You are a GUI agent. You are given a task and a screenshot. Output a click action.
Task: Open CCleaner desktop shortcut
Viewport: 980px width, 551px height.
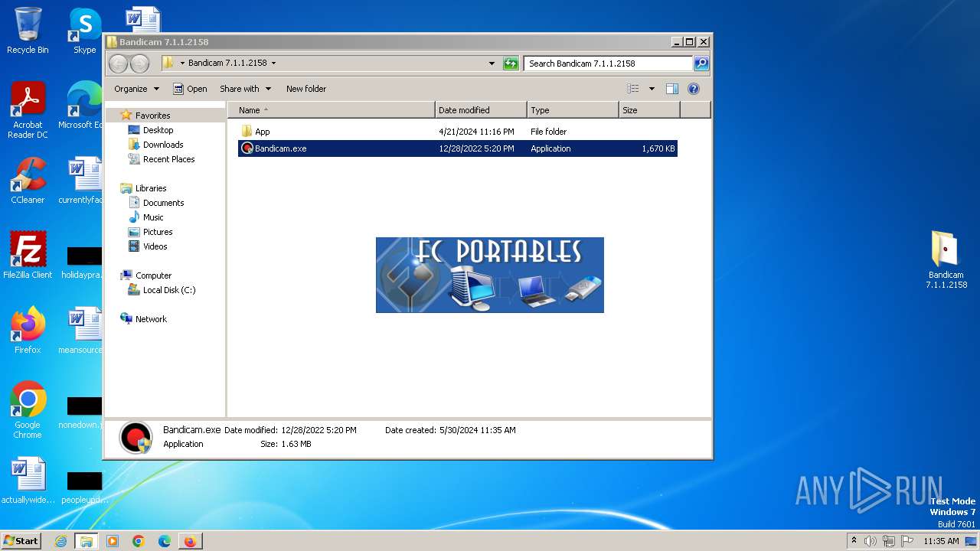[28, 181]
